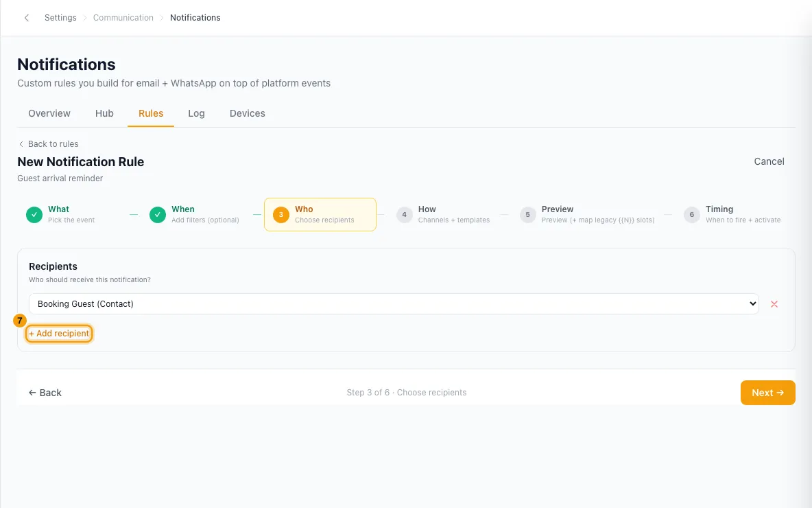Add another recipient

coord(59,334)
